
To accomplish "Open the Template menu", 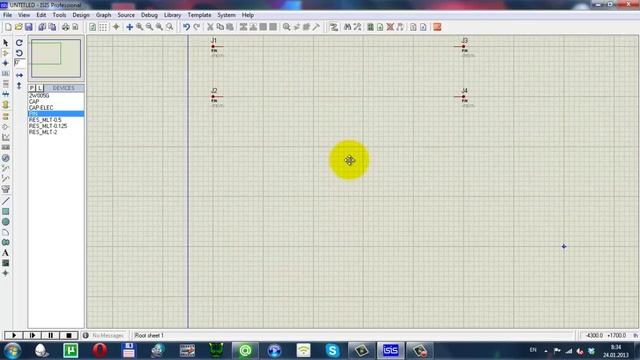I will point(199,15).
